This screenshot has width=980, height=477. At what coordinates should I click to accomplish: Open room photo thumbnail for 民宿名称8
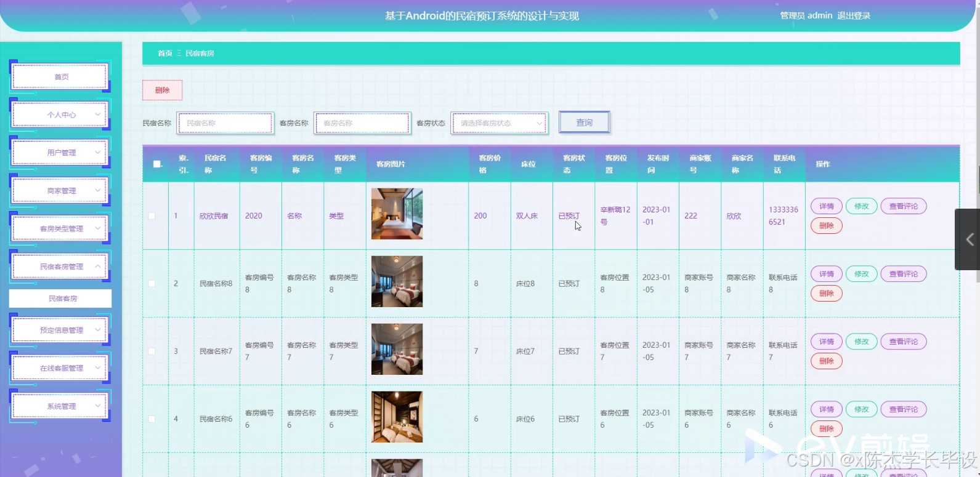(x=397, y=282)
